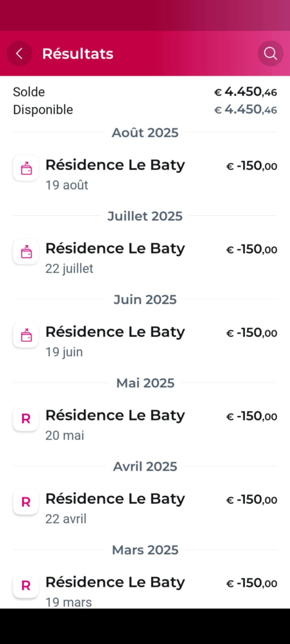Open Résidence Le Baty transaction of 20 mai
Image resolution: width=290 pixels, height=644 pixels.
pos(115,415)
